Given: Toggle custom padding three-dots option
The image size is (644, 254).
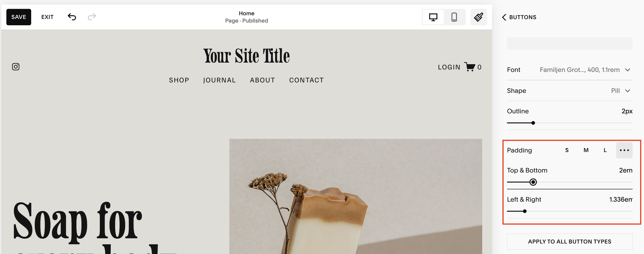Looking at the screenshot, I should [x=624, y=150].
